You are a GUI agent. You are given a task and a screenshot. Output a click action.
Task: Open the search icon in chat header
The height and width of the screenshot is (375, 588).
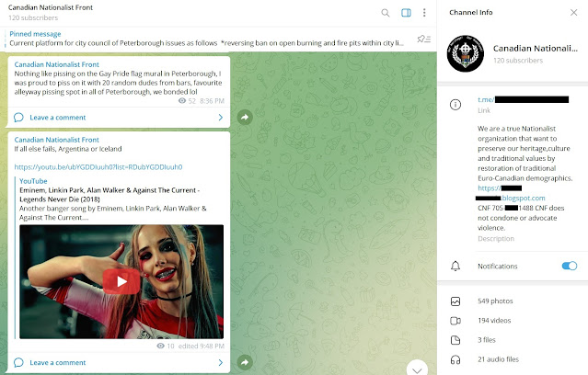pos(386,13)
